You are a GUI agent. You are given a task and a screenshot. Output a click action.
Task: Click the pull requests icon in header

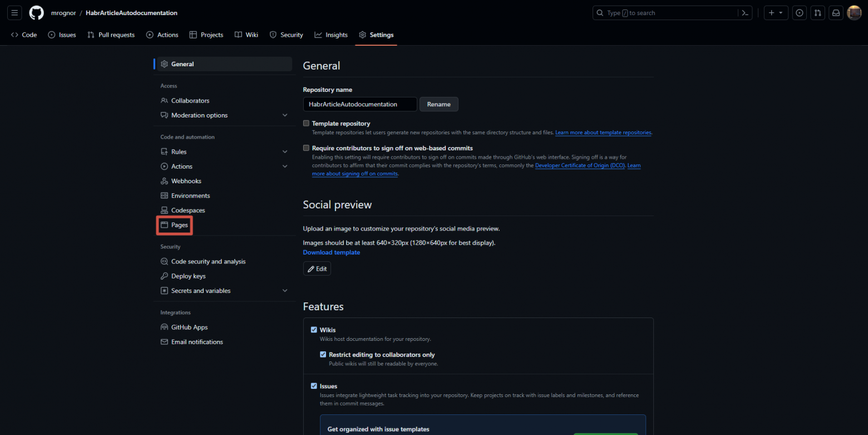pyautogui.click(x=817, y=13)
